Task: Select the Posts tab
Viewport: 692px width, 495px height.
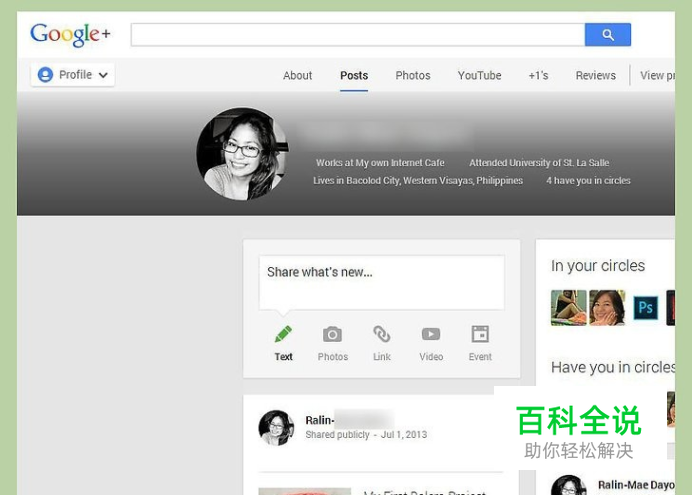Action: coord(354,75)
